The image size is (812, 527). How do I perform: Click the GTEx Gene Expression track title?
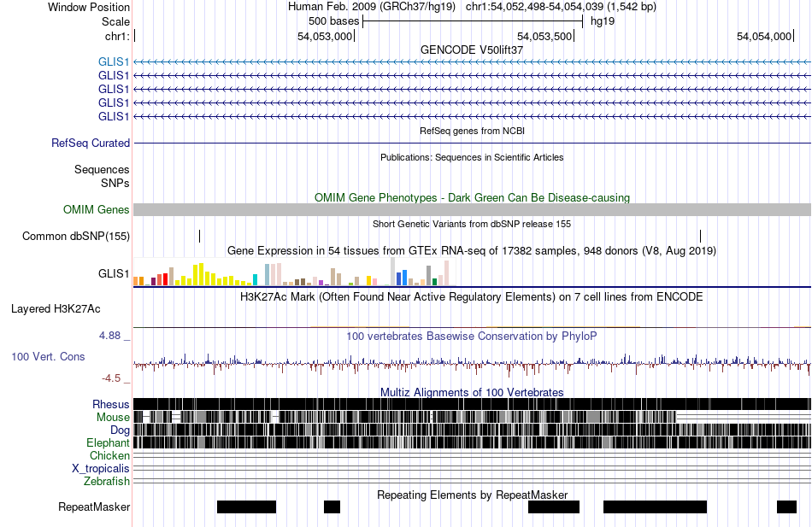(x=472, y=251)
